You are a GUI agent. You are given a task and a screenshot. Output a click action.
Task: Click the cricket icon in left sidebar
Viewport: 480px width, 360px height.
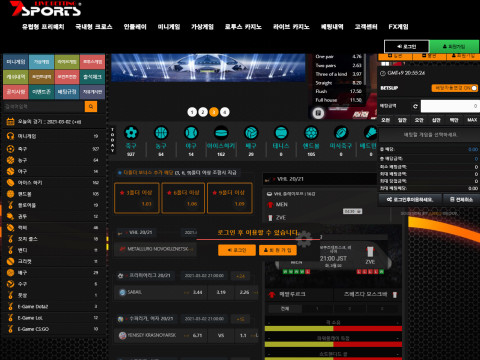(10, 261)
